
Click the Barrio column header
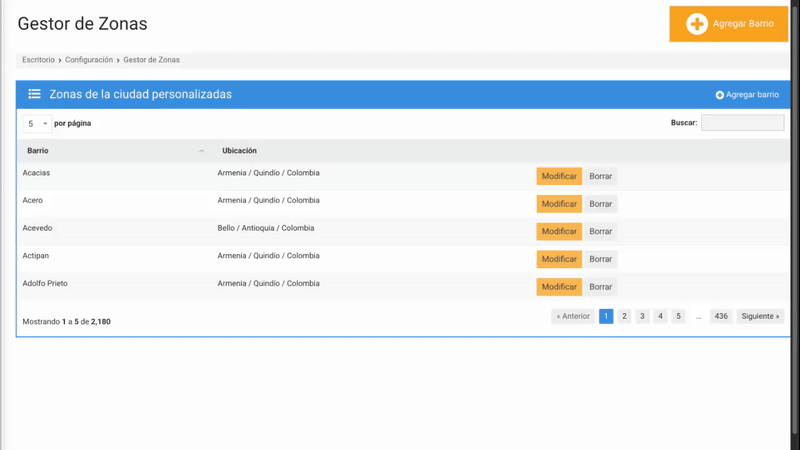click(38, 151)
